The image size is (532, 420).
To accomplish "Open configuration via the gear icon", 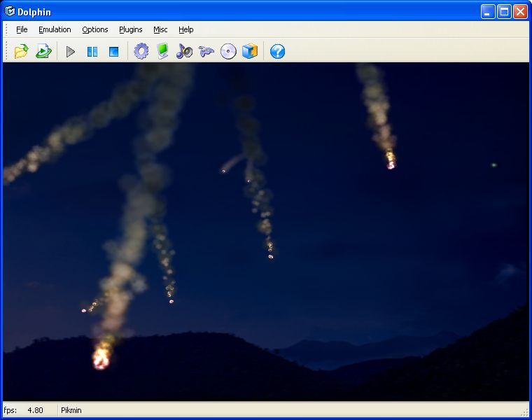I will click(x=141, y=52).
